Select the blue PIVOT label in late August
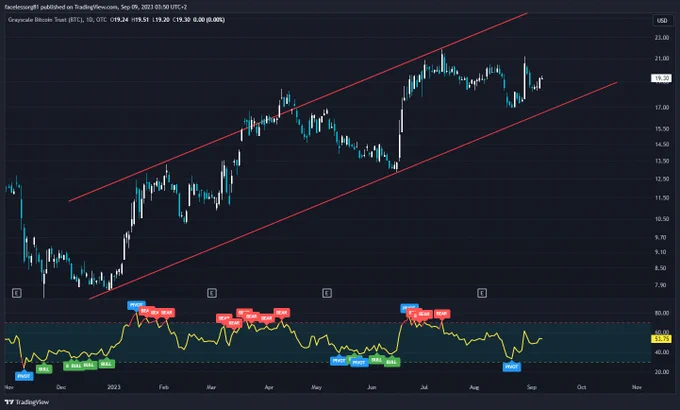 point(512,367)
